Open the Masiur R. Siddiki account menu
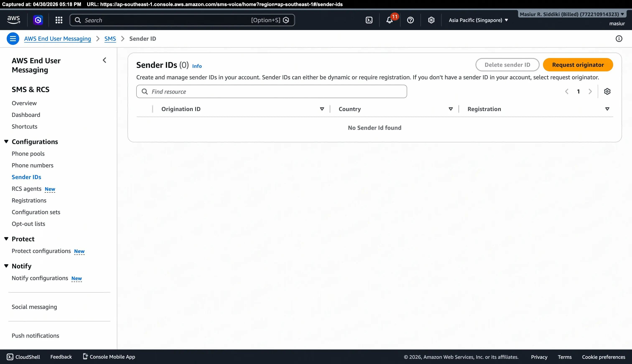 click(x=572, y=14)
